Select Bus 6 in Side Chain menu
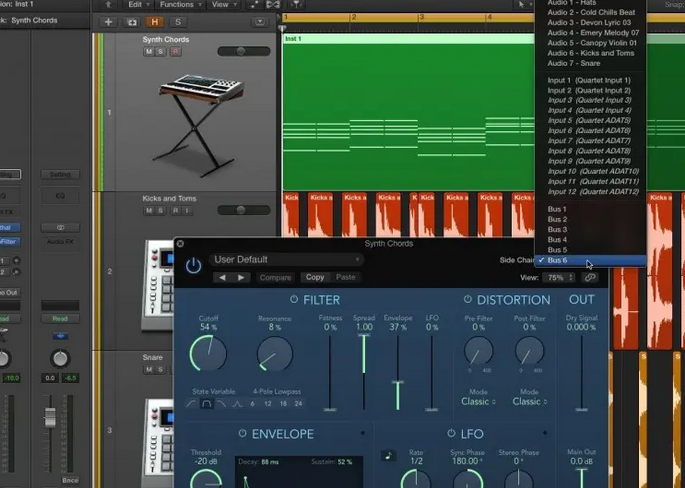 click(x=591, y=260)
